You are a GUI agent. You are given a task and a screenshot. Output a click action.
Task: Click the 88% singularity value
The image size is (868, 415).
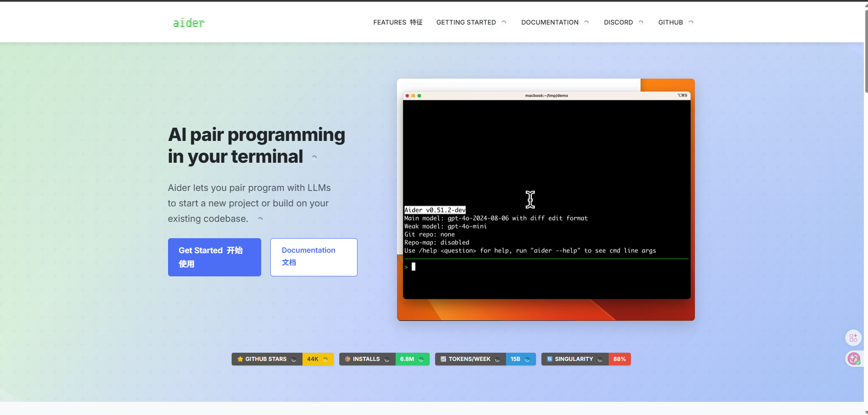click(x=620, y=359)
